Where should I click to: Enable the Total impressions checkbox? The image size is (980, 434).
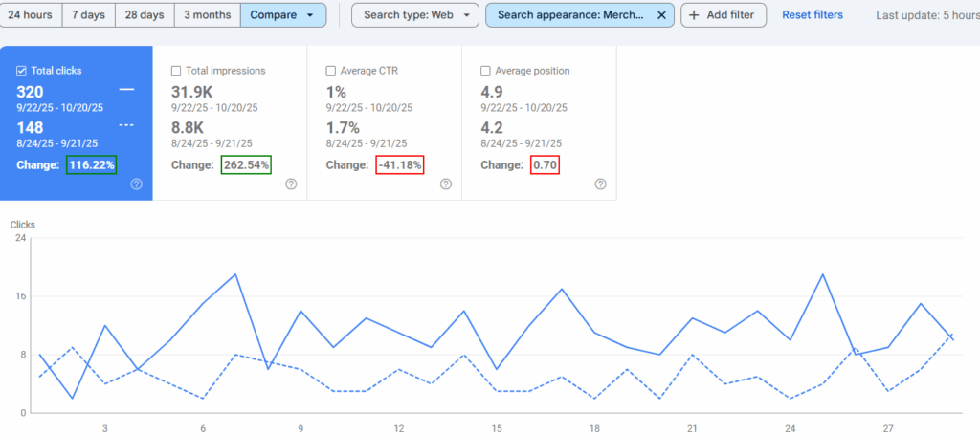coord(175,71)
